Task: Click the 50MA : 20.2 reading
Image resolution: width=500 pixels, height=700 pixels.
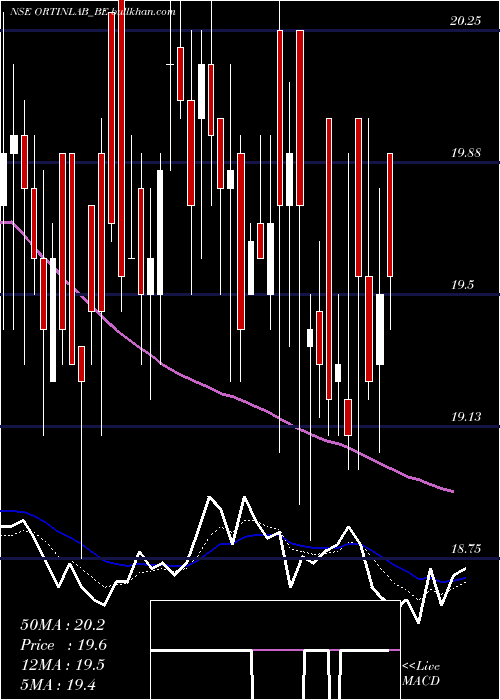Action: tap(62, 625)
